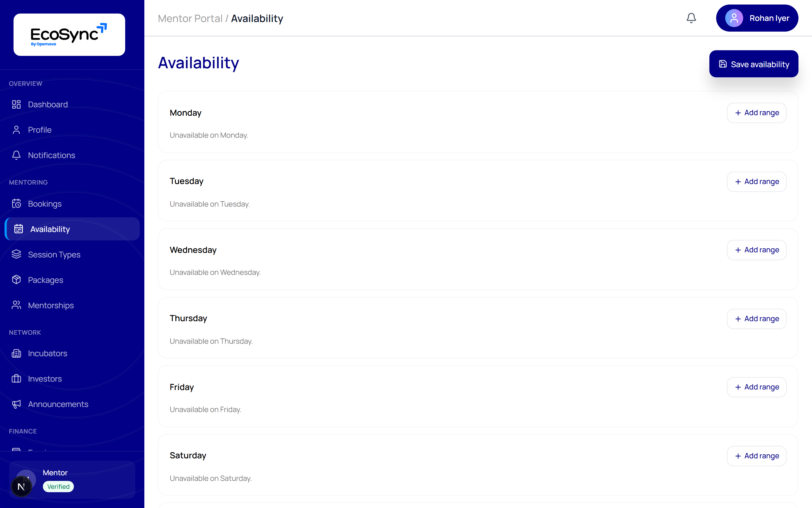Click the Announcements megaphone icon
Screen dimensions: 812x508
(x=16, y=404)
